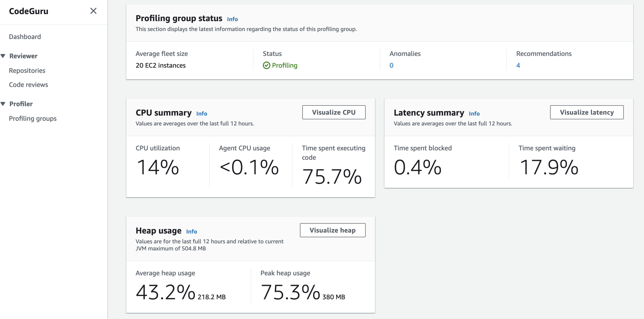
Task: Open the Anomalies count link showing 0
Action: (x=391, y=65)
